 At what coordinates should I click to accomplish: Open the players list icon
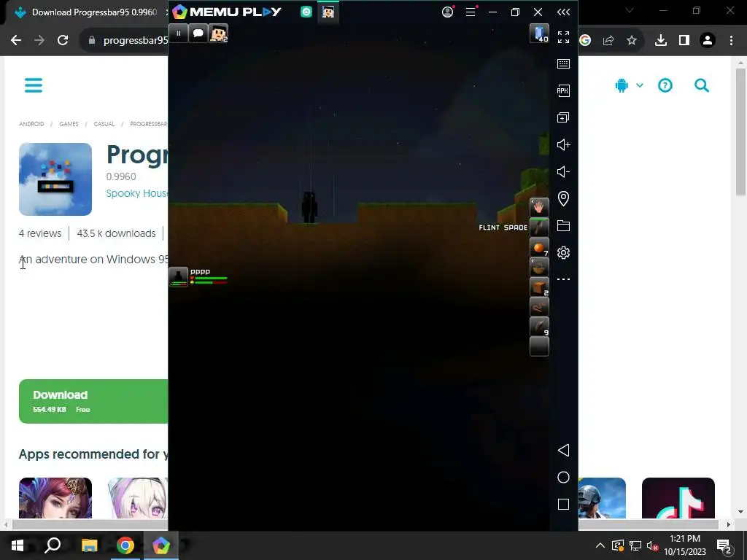pos(218,34)
